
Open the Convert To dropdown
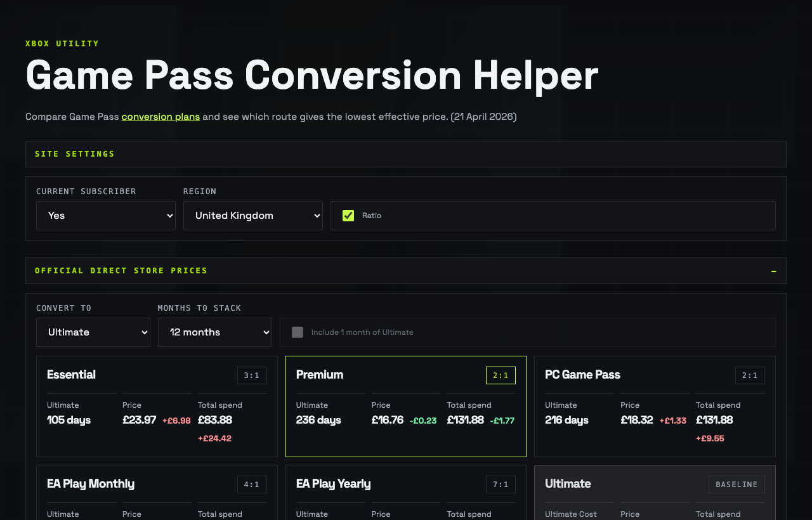point(93,332)
